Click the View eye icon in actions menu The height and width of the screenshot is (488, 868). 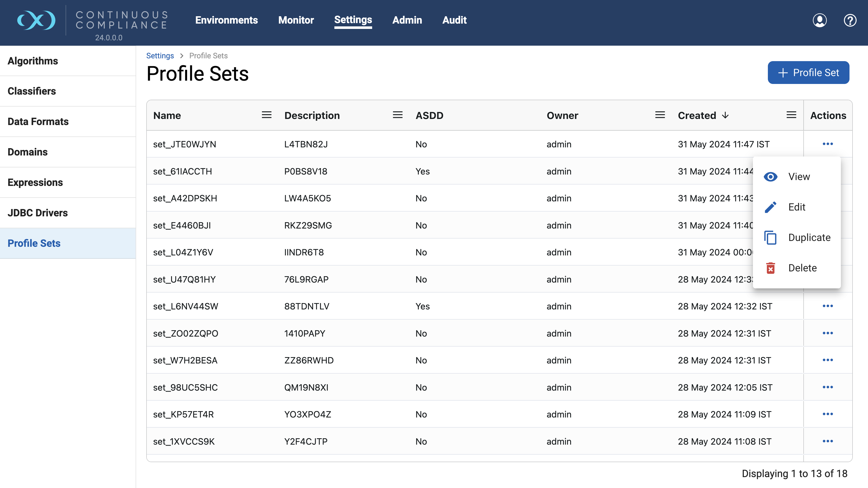click(x=771, y=176)
